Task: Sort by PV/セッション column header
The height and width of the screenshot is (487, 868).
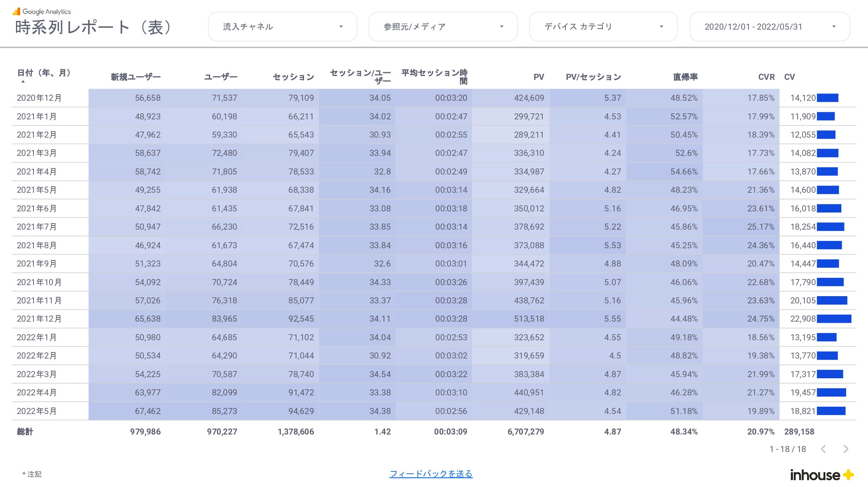Action: tap(593, 77)
